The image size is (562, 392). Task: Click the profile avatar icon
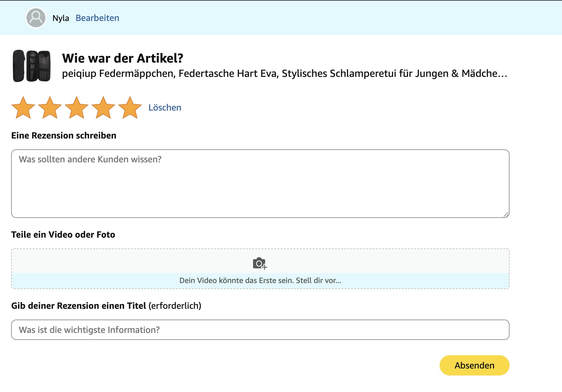pos(36,18)
